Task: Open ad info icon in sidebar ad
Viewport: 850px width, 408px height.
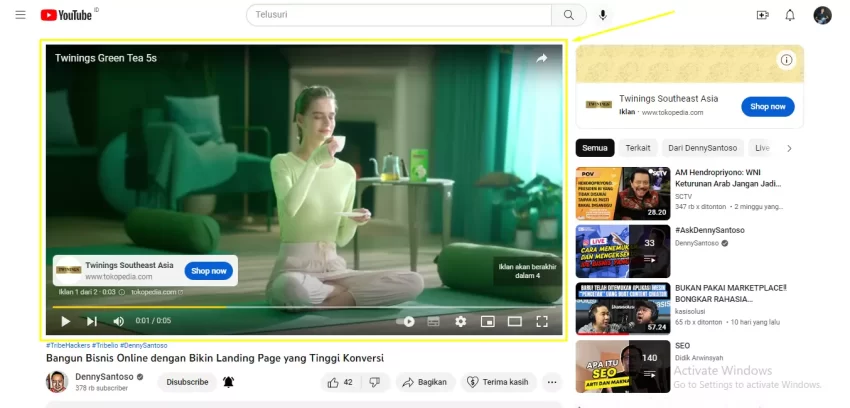Action: point(787,60)
